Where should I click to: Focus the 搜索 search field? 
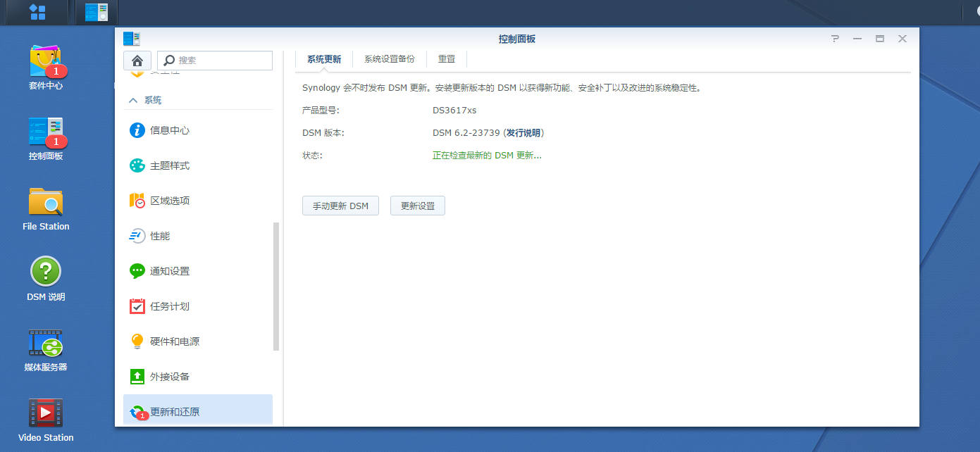pos(215,61)
